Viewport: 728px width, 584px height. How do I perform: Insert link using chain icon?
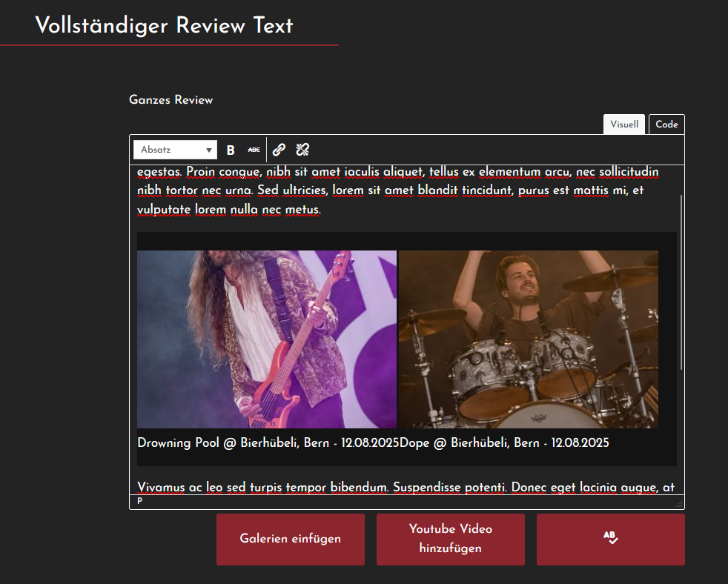(x=279, y=150)
